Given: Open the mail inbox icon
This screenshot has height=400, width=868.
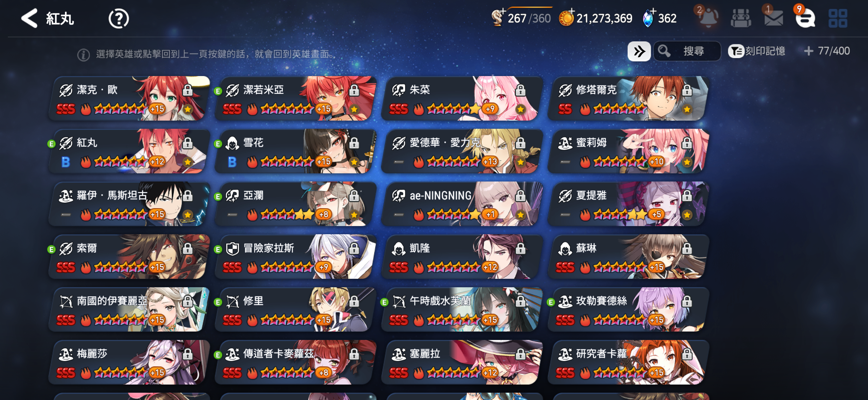Looking at the screenshot, I should click(x=773, y=18).
